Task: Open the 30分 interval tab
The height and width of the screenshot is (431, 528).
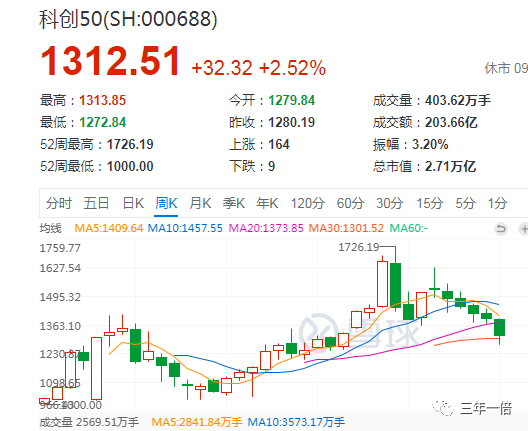Action: (x=390, y=203)
